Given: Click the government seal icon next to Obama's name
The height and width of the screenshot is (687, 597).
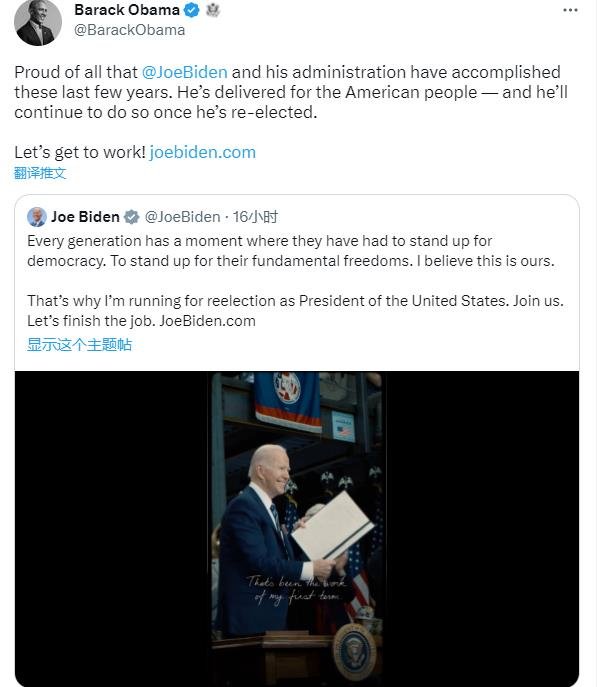Looking at the screenshot, I should coord(213,10).
